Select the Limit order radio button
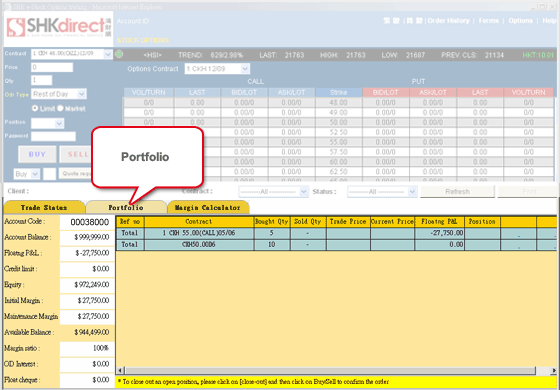 pos(35,108)
